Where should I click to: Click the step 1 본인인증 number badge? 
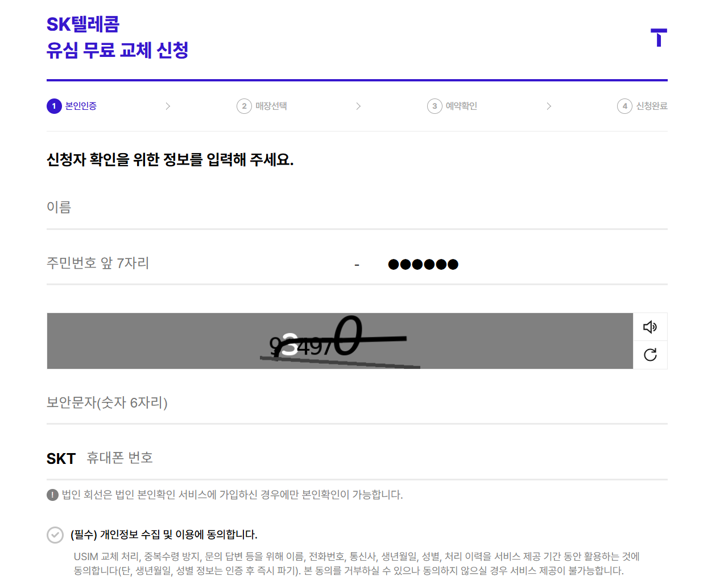tap(54, 106)
